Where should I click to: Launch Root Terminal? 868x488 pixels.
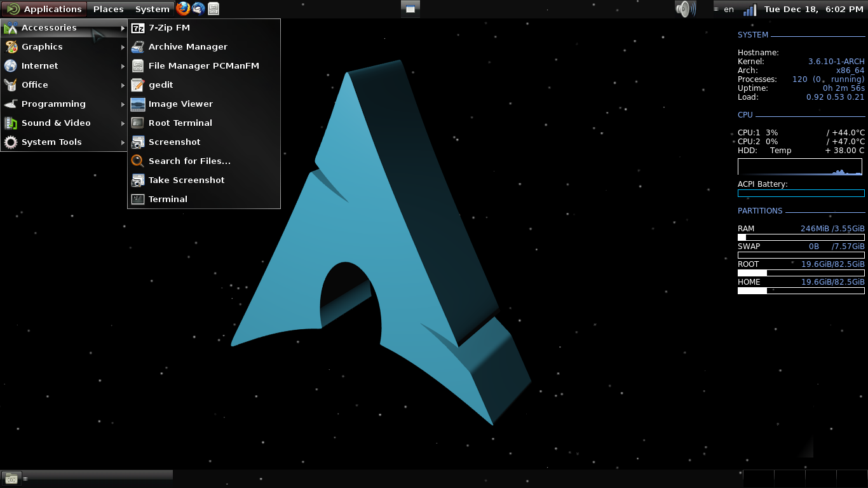point(204,123)
